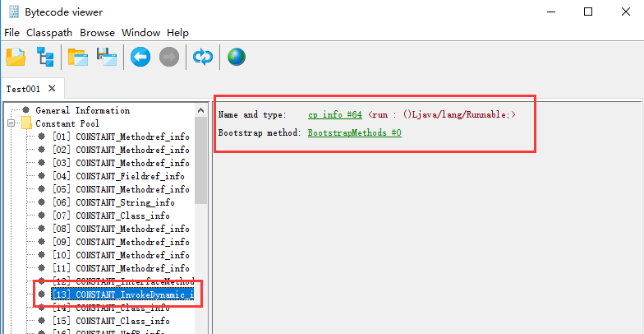
Task: Maximize the Bytecode viewer window
Action: point(588,12)
